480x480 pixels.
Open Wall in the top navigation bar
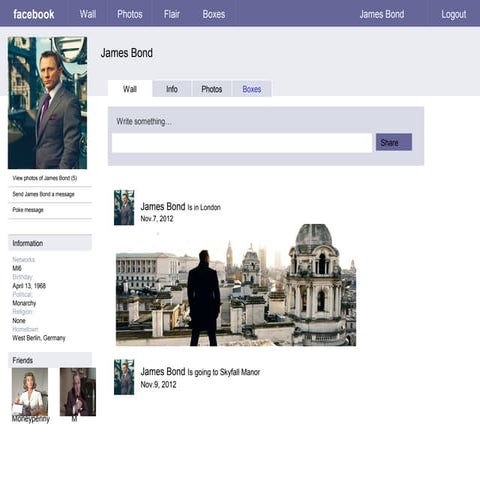click(x=88, y=14)
